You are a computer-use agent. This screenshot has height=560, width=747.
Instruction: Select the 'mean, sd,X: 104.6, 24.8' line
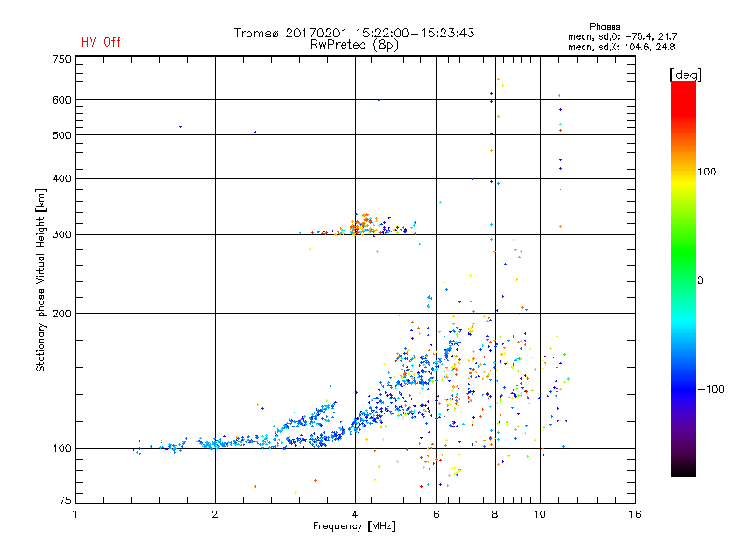click(621, 47)
